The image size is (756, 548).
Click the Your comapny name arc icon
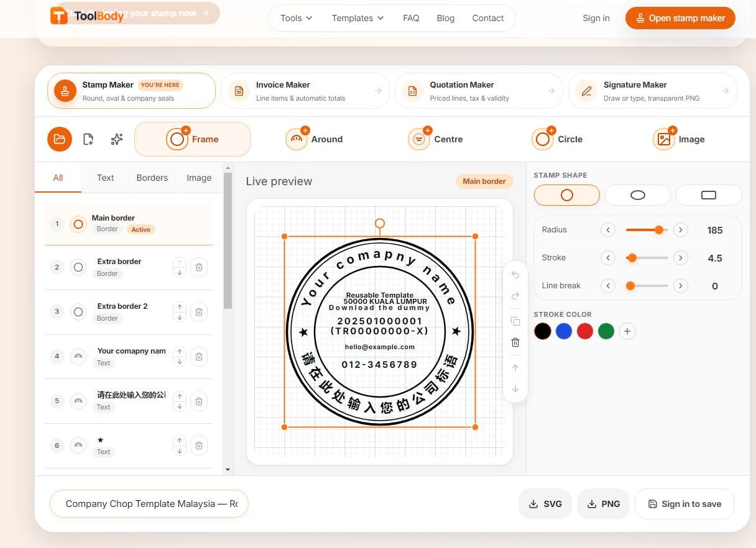point(78,357)
